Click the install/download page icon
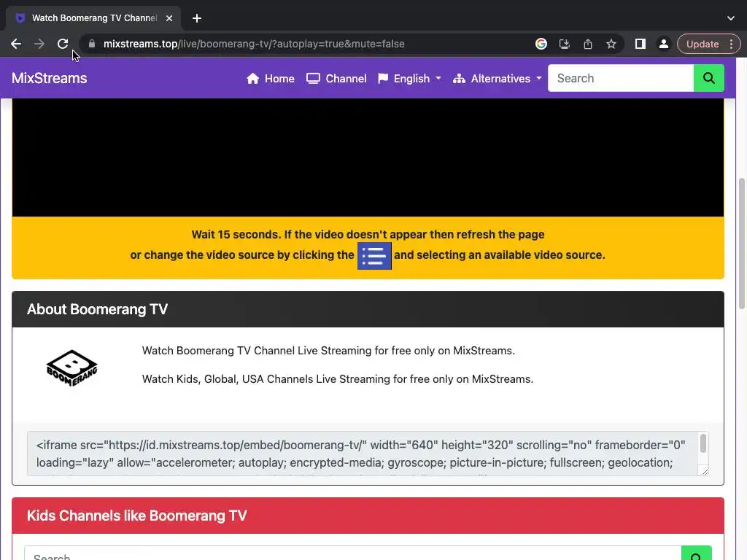 [x=565, y=44]
